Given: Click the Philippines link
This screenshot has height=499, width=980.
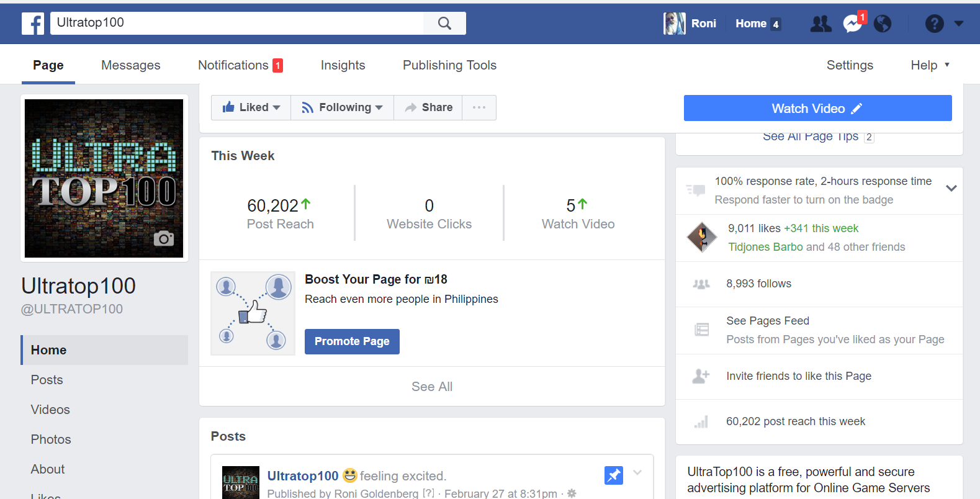Looking at the screenshot, I should point(471,299).
